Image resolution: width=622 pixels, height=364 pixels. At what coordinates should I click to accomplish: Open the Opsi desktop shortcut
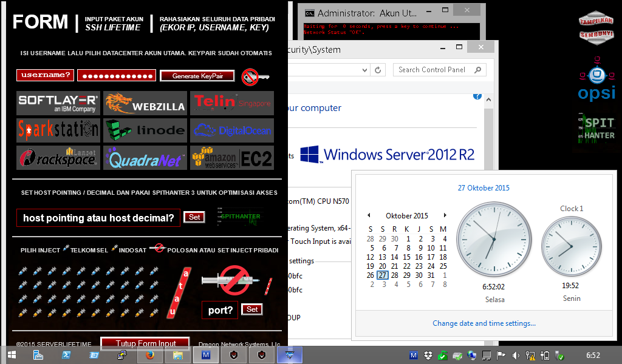tap(596, 79)
